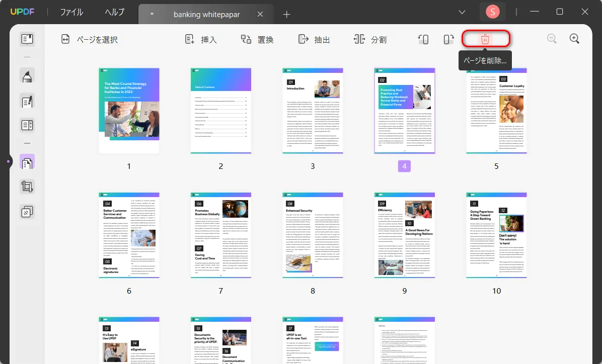Select page 2 Table of Contents thumbnail

221,111
